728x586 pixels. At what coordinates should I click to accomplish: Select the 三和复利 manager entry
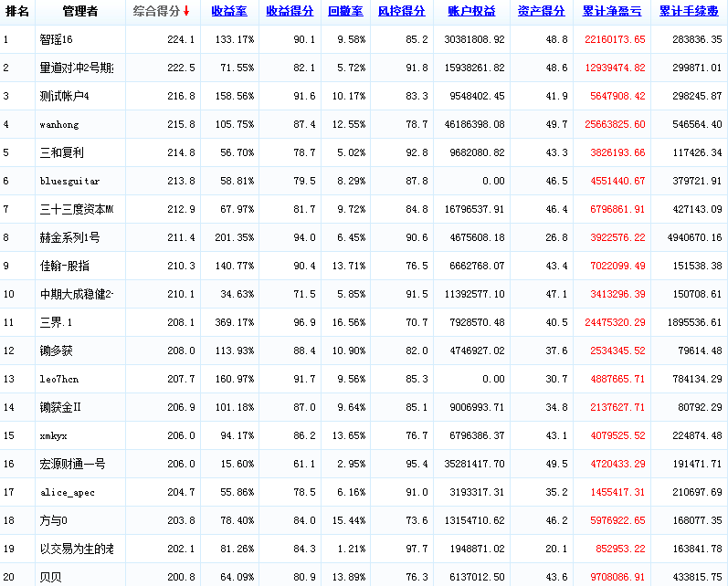(62, 152)
